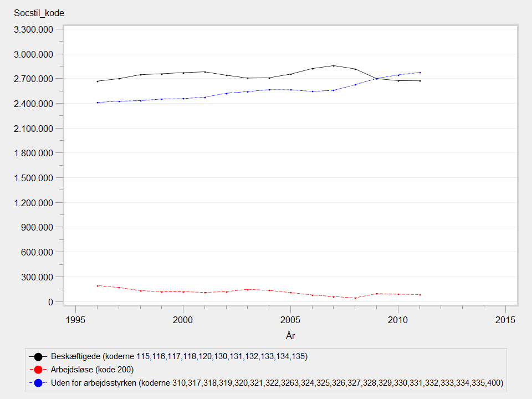Click the 2005 x-axis tick label
This screenshot has width=532, height=399.
click(290, 320)
